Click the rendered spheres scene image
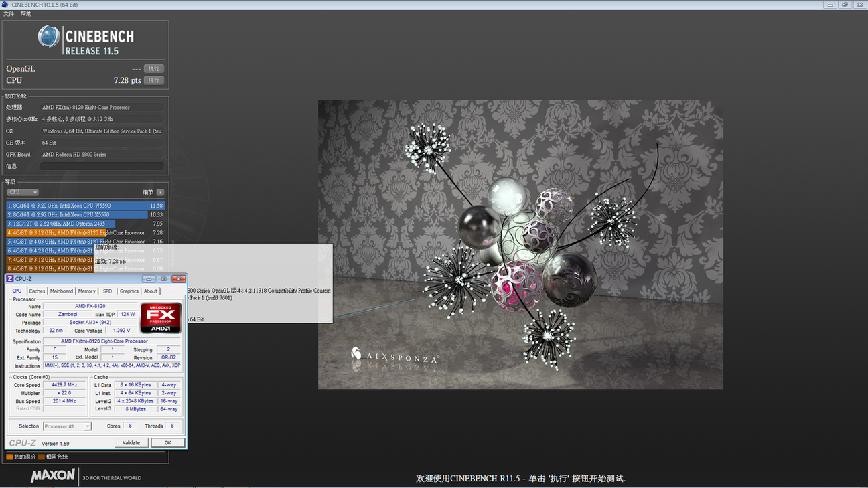This screenshot has height=488, width=868. click(x=520, y=244)
